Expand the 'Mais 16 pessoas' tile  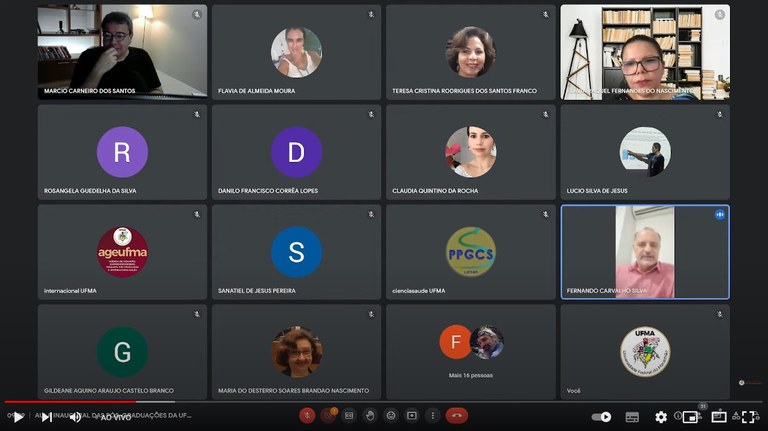(x=470, y=351)
